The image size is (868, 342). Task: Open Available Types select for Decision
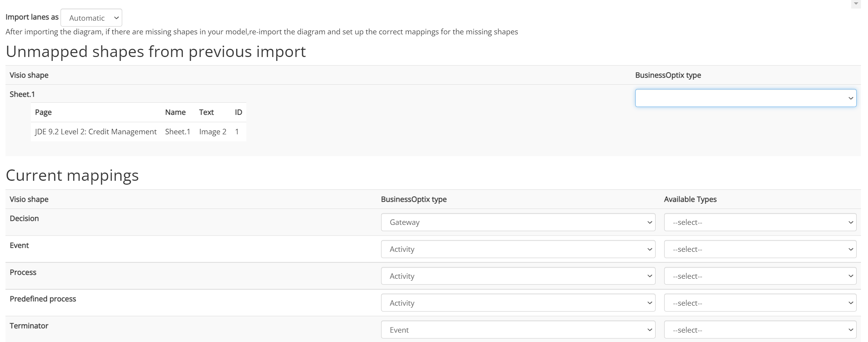[x=760, y=222]
